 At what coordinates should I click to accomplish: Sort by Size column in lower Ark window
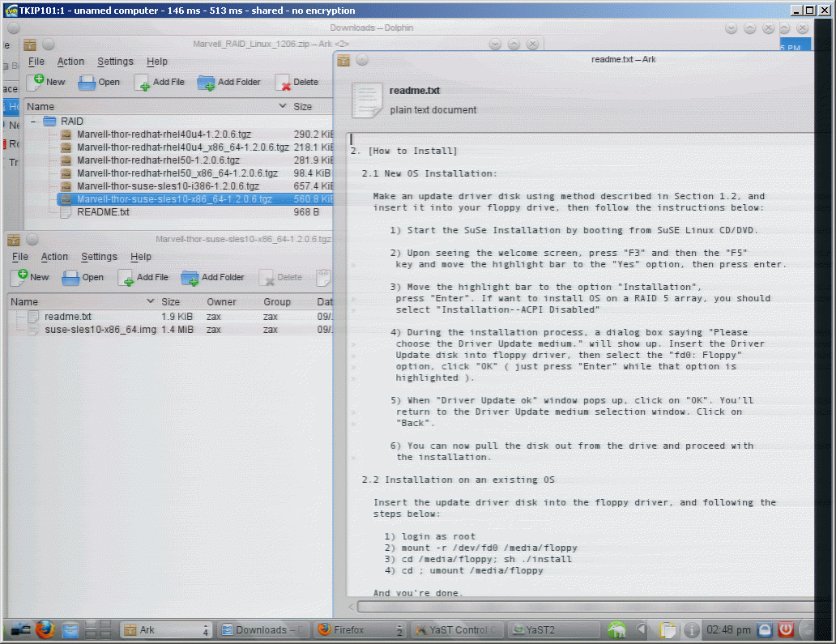tap(180, 301)
